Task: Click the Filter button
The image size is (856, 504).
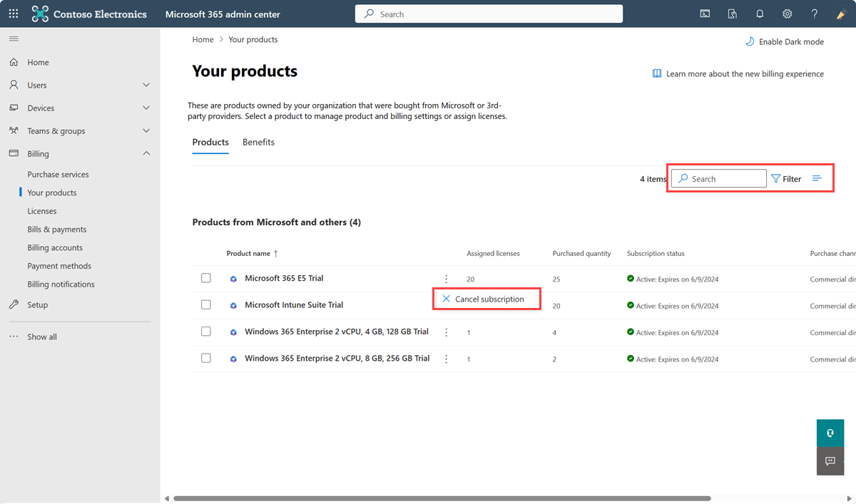Action: click(786, 179)
